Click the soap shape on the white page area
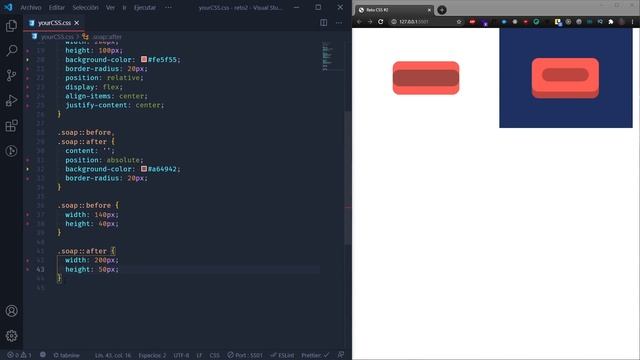Viewport: 640px width, 360px height. [x=426, y=78]
